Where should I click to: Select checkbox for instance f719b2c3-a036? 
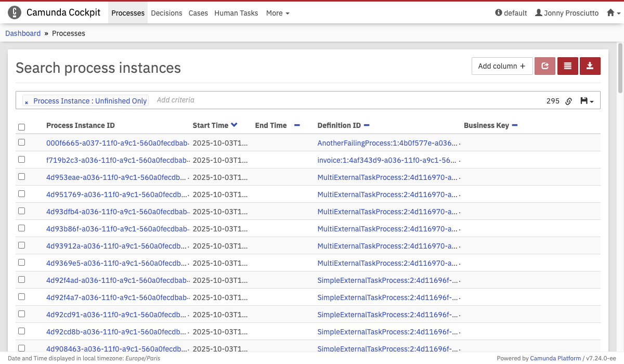21,160
